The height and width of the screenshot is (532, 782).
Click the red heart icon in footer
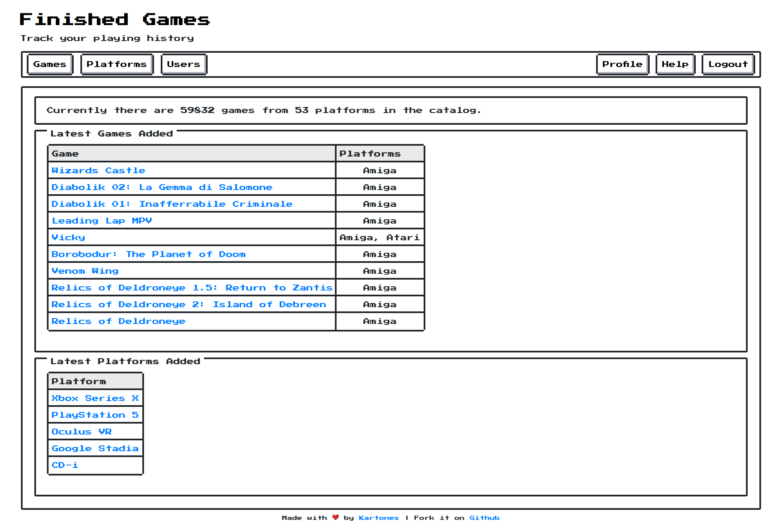coord(335,517)
